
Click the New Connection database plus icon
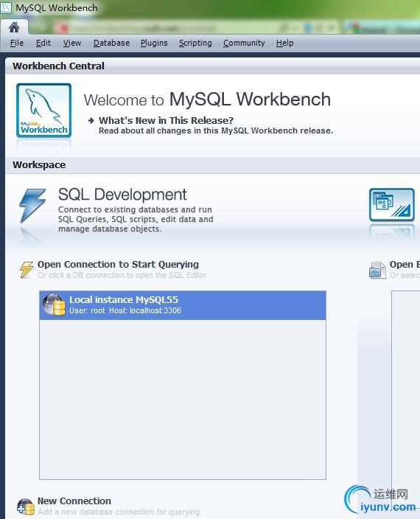point(26,506)
